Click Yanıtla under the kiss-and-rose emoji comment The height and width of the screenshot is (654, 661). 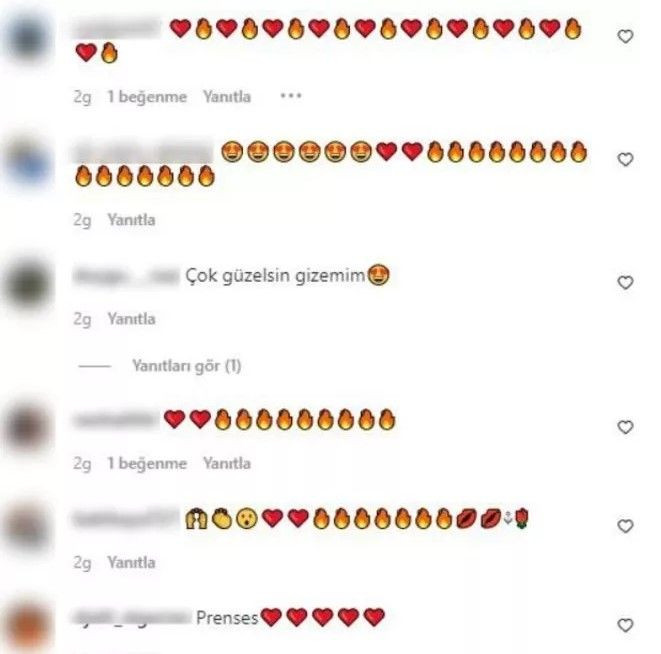tap(131, 562)
